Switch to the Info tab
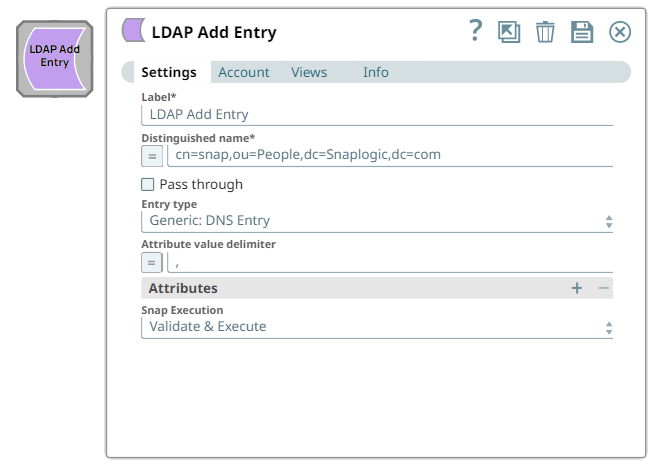This screenshot has height=470, width=658. (376, 72)
